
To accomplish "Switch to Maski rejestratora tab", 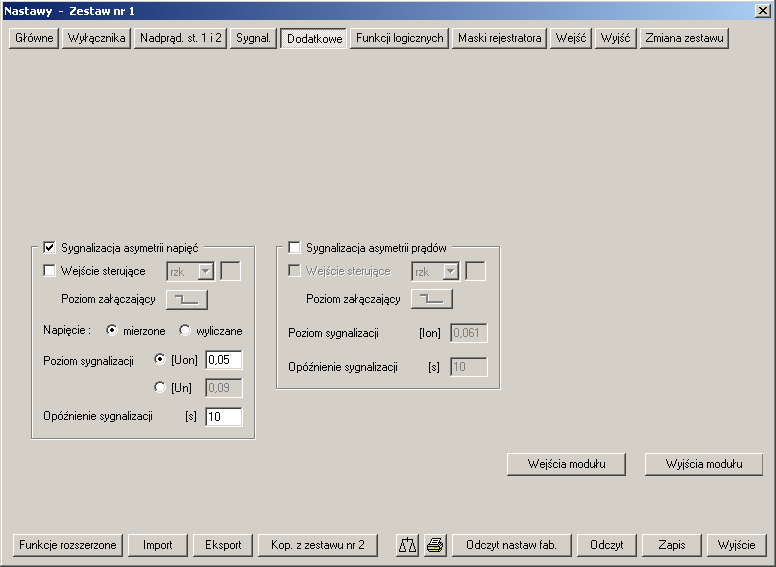I will 499,38.
